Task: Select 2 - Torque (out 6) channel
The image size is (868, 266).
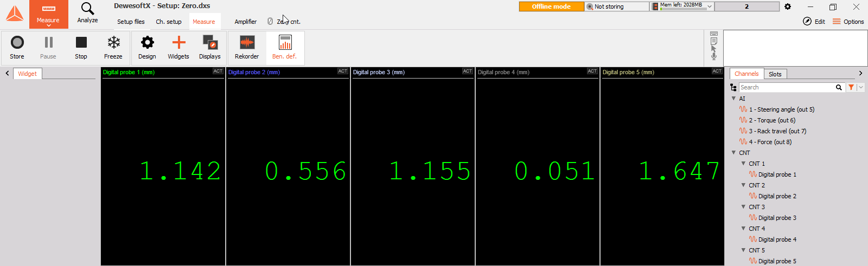Action: (773, 120)
